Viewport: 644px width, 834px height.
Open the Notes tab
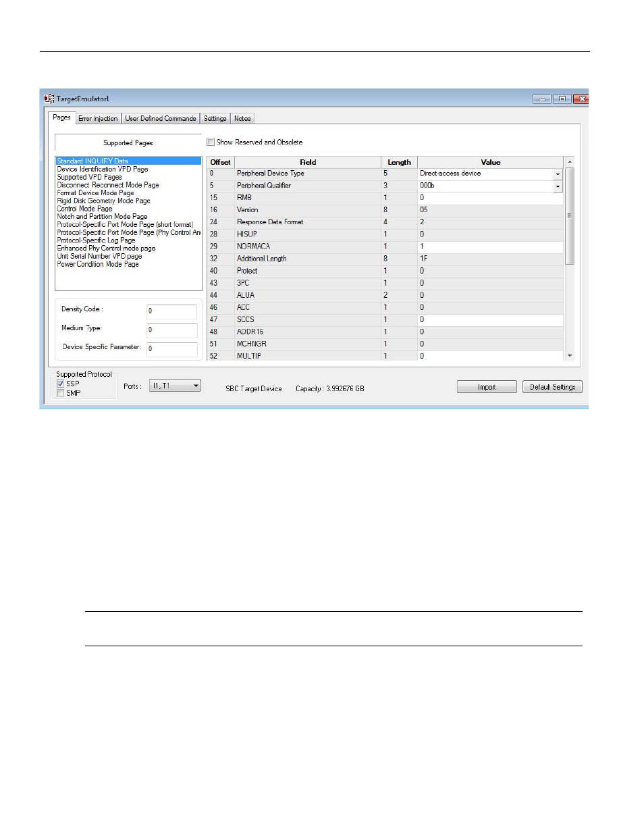(x=242, y=119)
